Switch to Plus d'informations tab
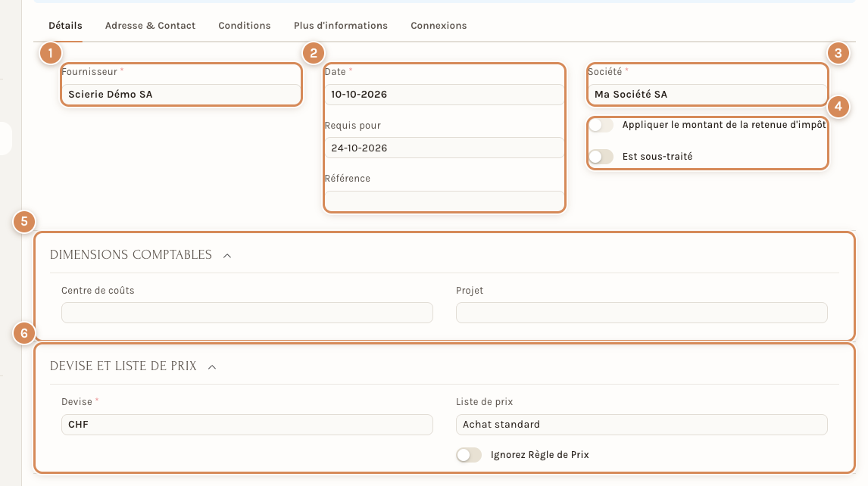The height and width of the screenshot is (486, 868). (340, 26)
